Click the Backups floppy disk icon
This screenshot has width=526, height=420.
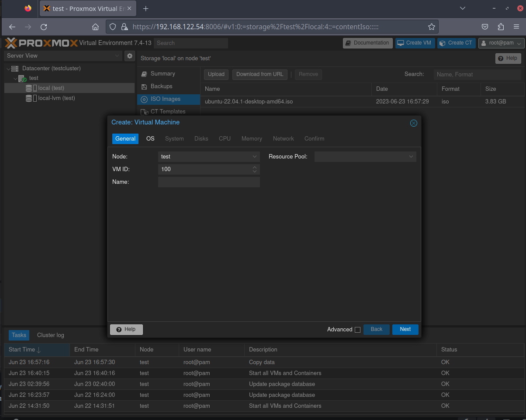tap(144, 86)
